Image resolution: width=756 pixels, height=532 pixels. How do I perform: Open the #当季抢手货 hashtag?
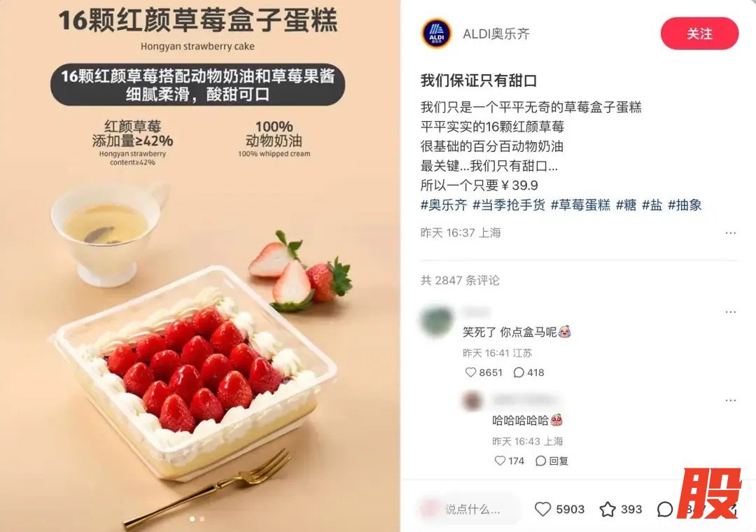509,205
